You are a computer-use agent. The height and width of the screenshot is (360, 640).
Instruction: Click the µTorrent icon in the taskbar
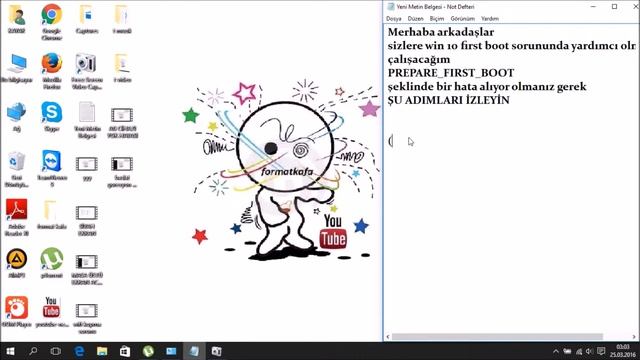(148, 351)
